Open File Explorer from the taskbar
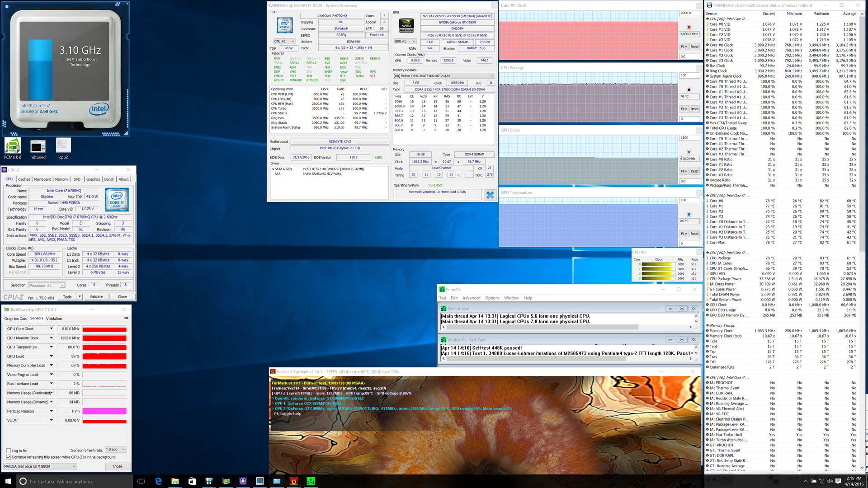868x488 pixels. [175, 481]
